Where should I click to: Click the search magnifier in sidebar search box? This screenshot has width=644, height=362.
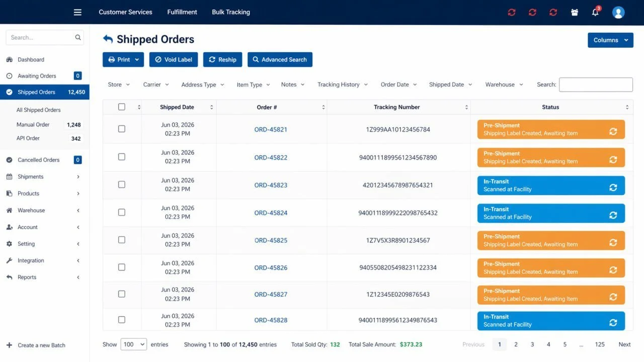[x=78, y=37]
